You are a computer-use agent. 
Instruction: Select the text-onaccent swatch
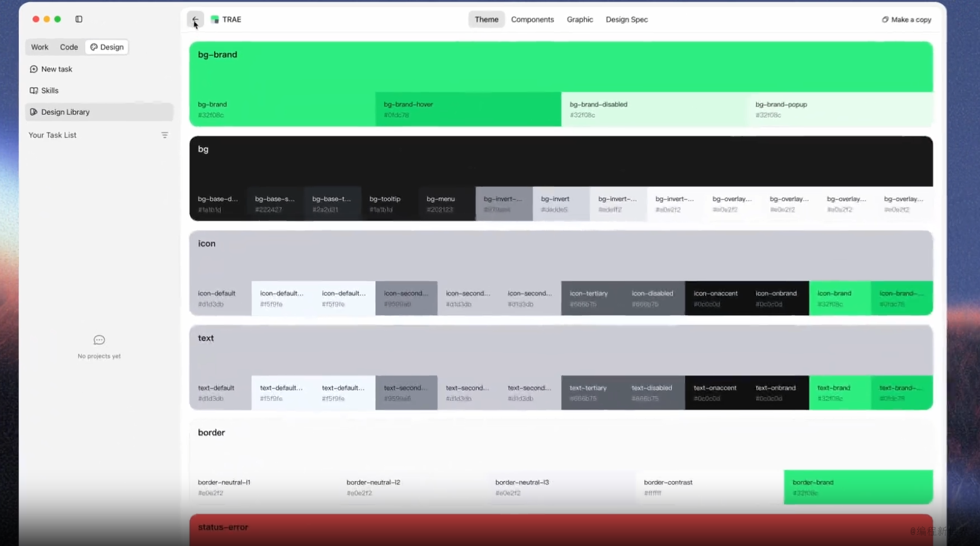716,393
